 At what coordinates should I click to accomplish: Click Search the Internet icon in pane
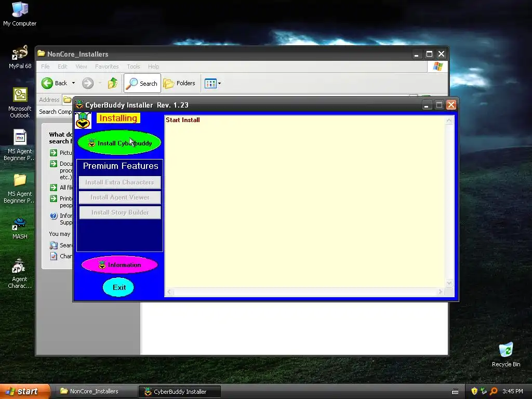(54, 245)
